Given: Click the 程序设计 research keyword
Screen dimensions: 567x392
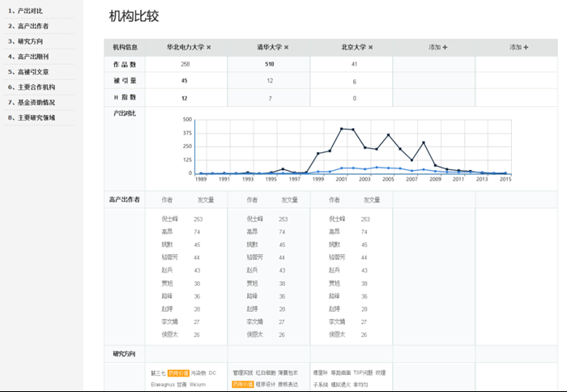Looking at the screenshot, I should (266, 385).
